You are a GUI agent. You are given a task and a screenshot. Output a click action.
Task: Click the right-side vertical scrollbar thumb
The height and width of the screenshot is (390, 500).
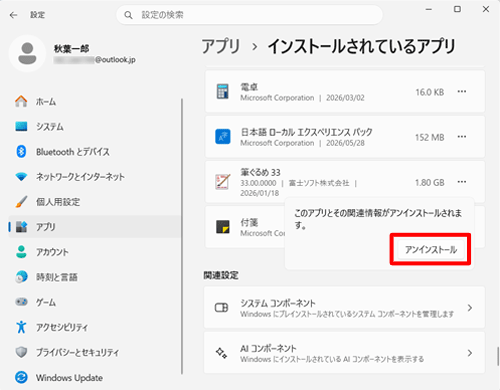(498, 356)
